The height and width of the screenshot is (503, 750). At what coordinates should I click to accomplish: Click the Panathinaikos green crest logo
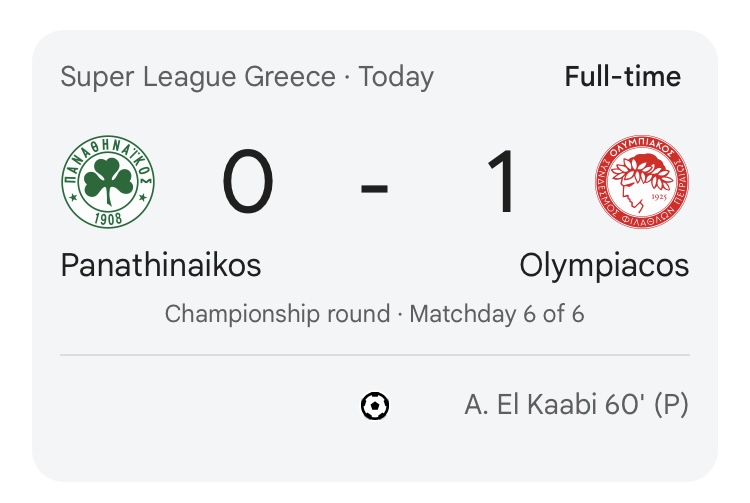108,183
